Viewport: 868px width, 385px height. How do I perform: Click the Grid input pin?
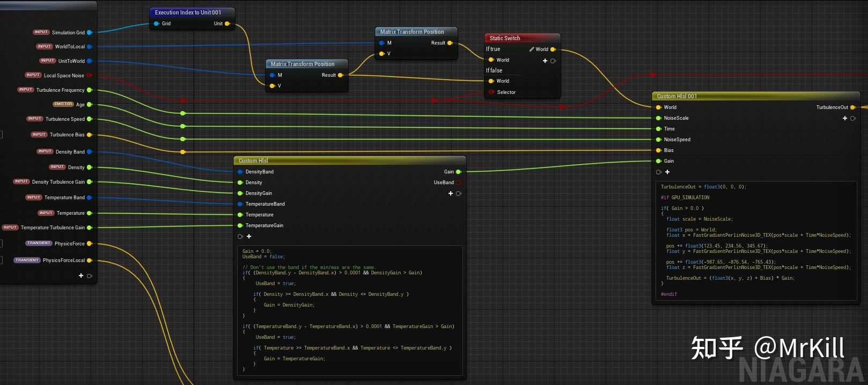[157, 24]
